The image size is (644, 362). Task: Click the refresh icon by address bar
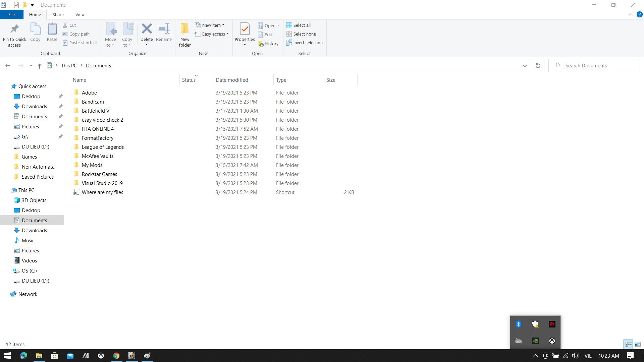coord(538,66)
